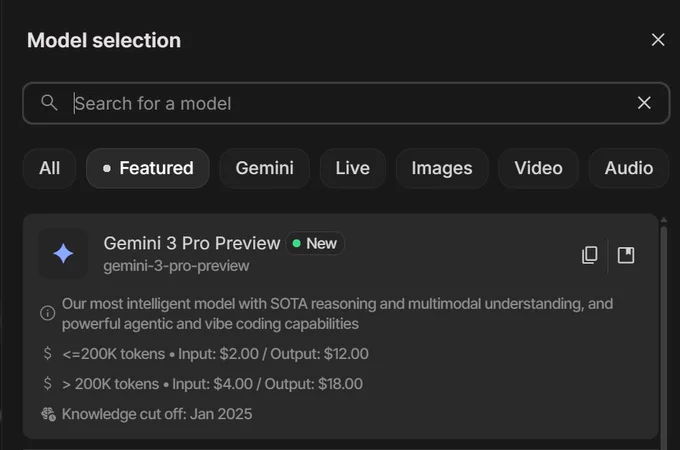680x450 pixels.
Task: Click the Knowledge cut off brain icon
Action: tap(48, 414)
